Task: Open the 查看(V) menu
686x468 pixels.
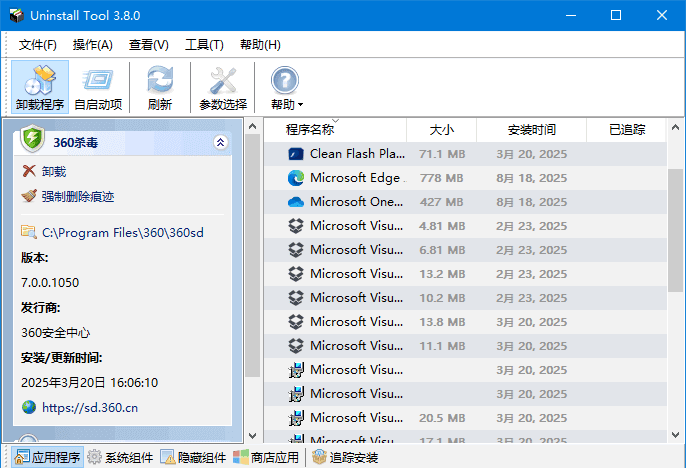Action: [x=149, y=45]
